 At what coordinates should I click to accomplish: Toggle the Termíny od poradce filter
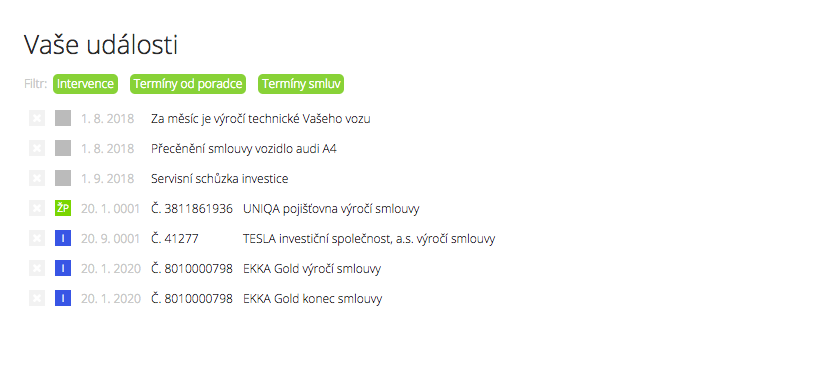[188, 84]
